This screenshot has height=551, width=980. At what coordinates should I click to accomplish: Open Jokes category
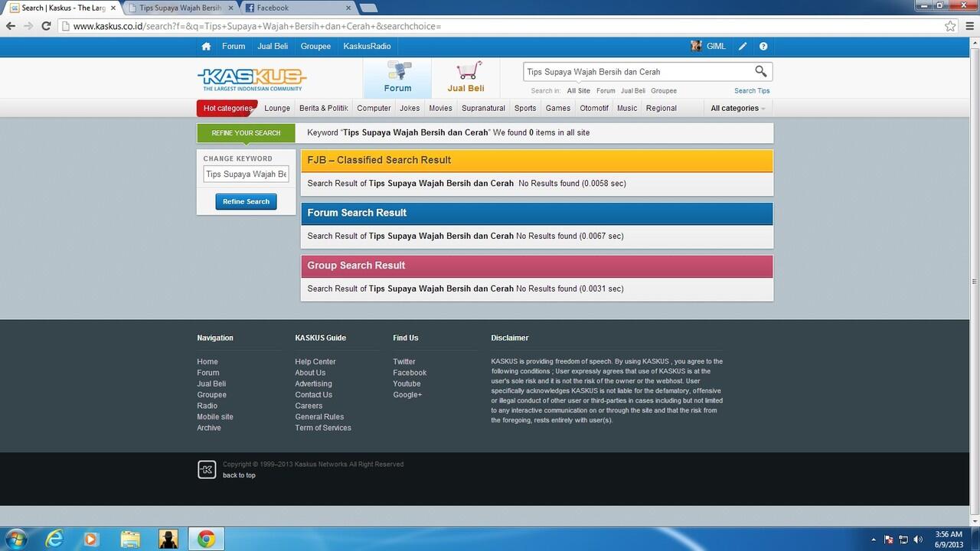(410, 108)
